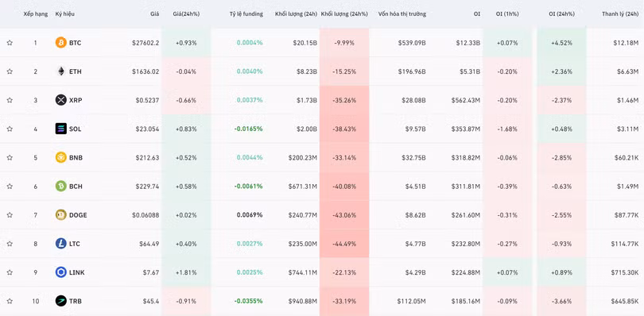Sort by Xếp hạng column header
Viewport: 644px width, 316px height.
coord(35,14)
